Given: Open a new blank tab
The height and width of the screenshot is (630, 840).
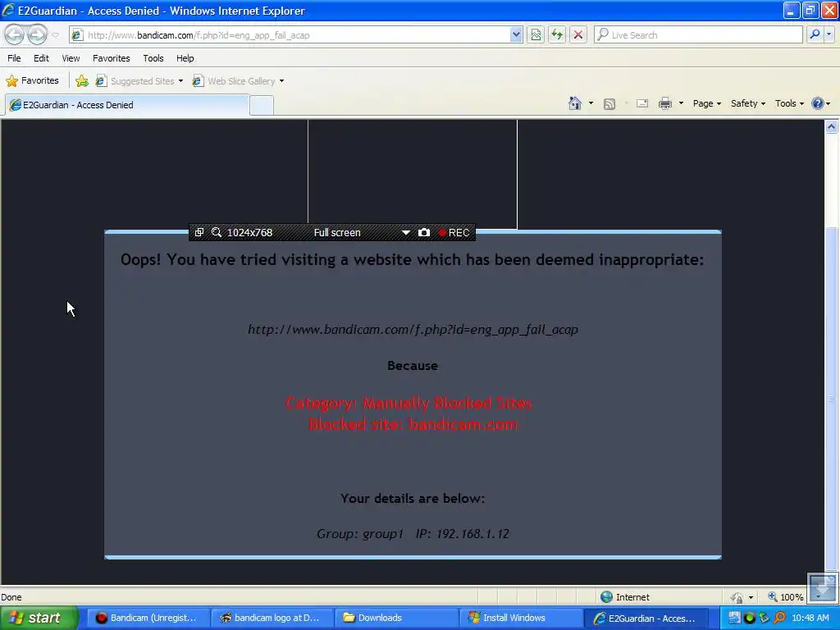Looking at the screenshot, I should (262, 106).
